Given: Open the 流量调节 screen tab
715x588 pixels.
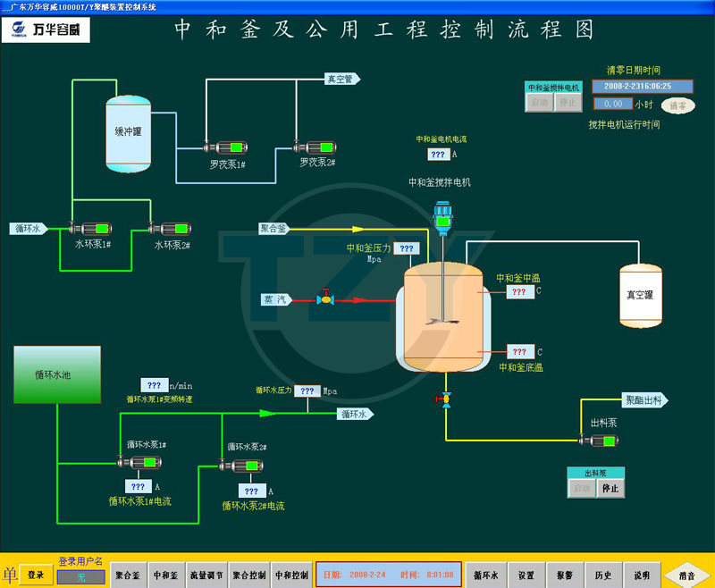Looking at the screenshot, I should [x=207, y=575].
